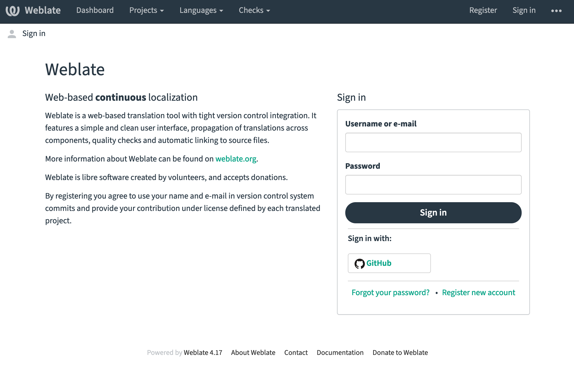The width and height of the screenshot is (574, 392).
Task: Click Donate to Weblate
Action: tap(400, 353)
